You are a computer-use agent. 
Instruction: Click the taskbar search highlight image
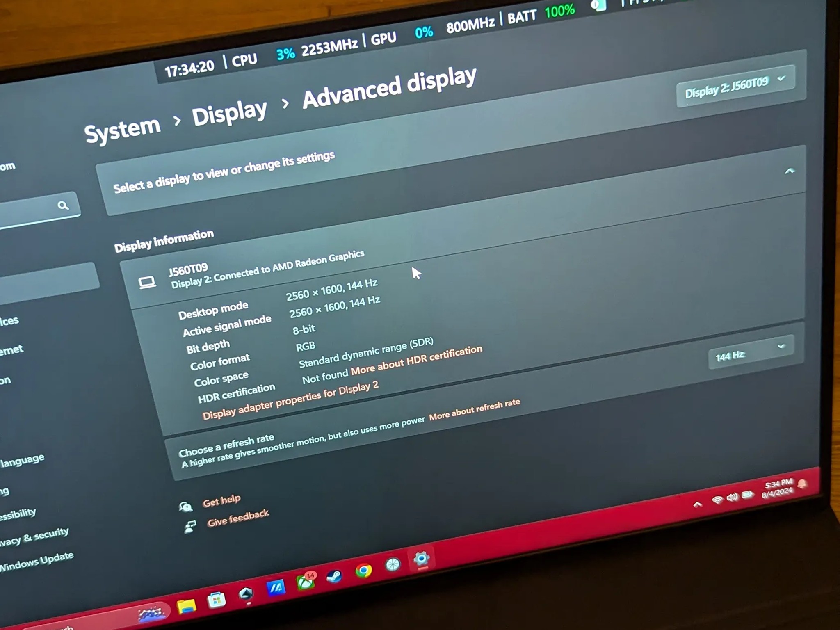coord(151,614)
